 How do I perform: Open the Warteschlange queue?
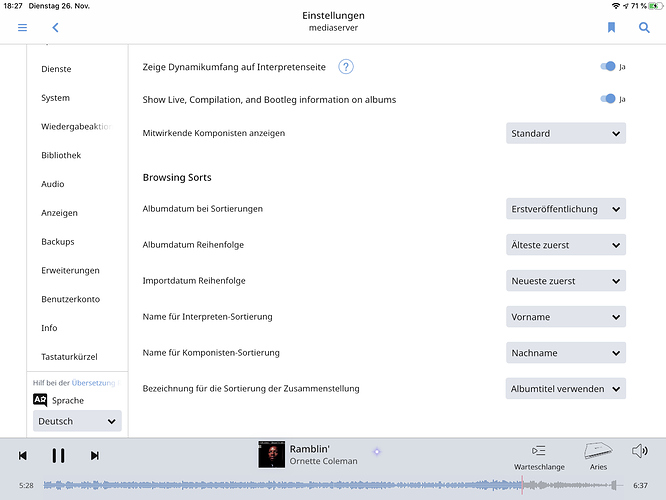point(539,457)
